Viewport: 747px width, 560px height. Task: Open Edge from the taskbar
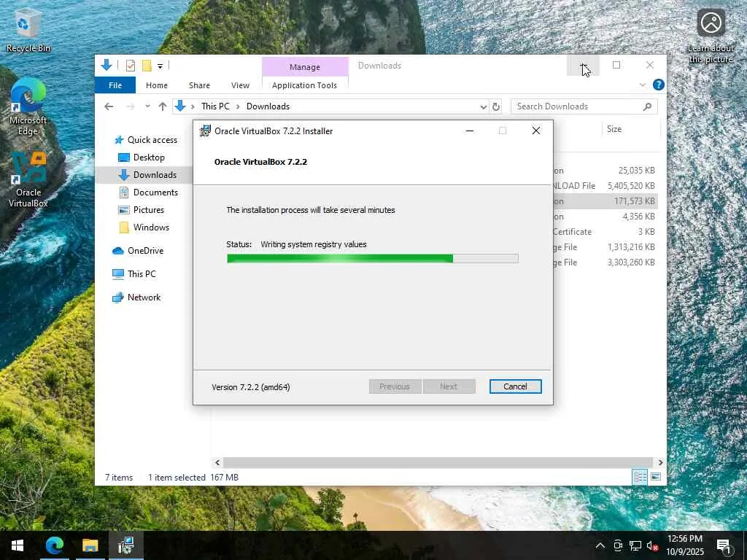click(x=54, y=545)
